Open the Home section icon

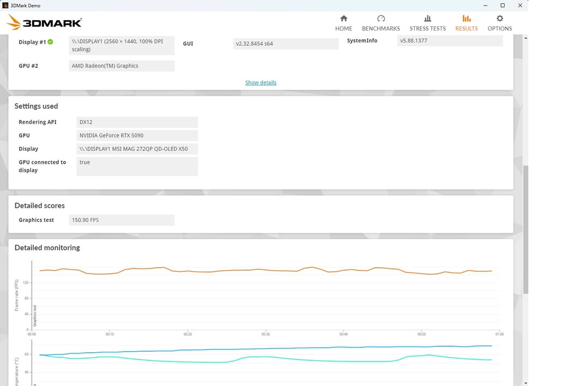[344, 19]
